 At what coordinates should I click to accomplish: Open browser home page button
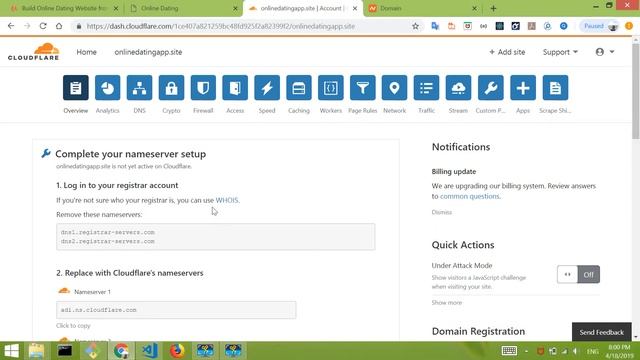pyautogui.click(x=59, y=26)
